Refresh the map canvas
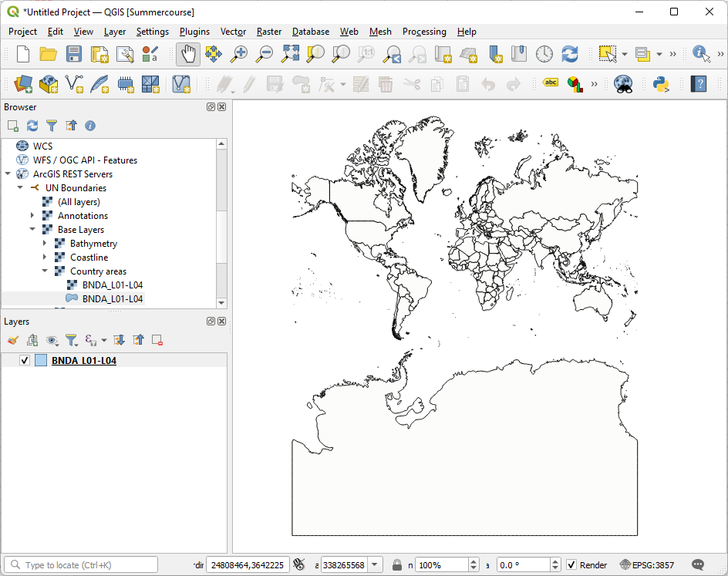Screen dimensions: 728x576 point(570,55)
